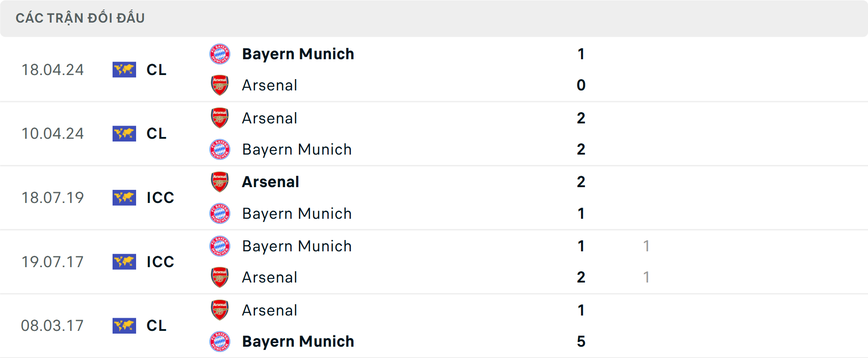Select the date 10.04.24
Image resolution: width=868 pixels, height=358 pixels.
pos(53,134)
